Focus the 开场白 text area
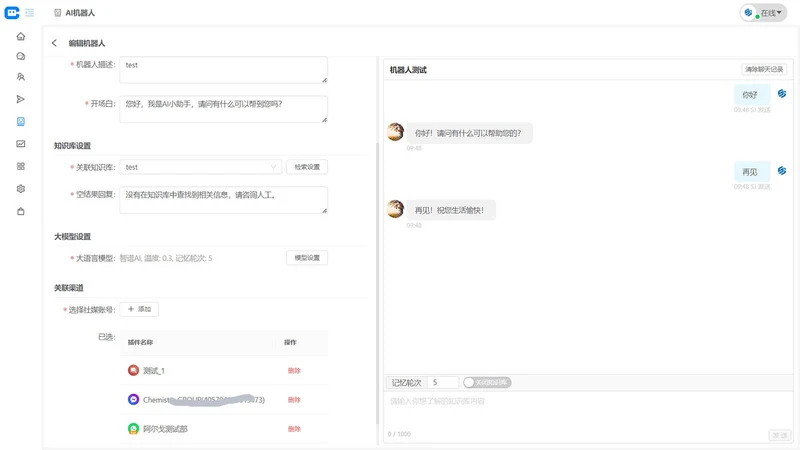This screenshot has width=800, height=450. tap(223, 109)
